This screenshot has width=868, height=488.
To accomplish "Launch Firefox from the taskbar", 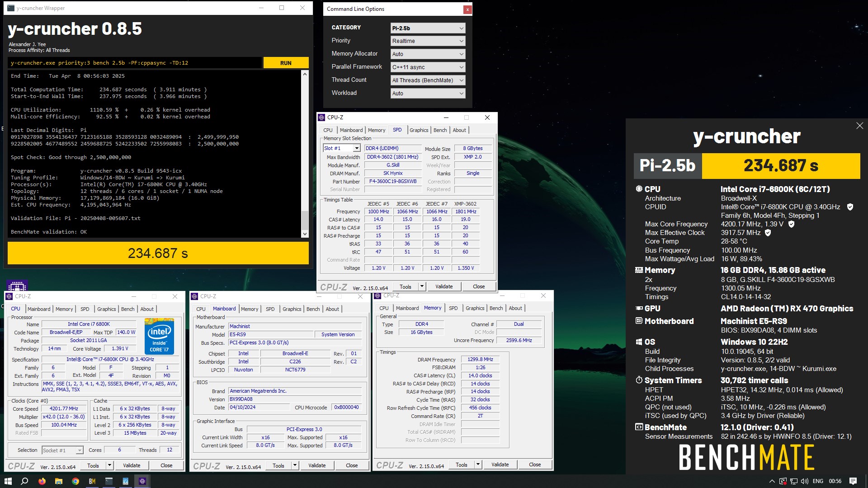I will (42, 481).
